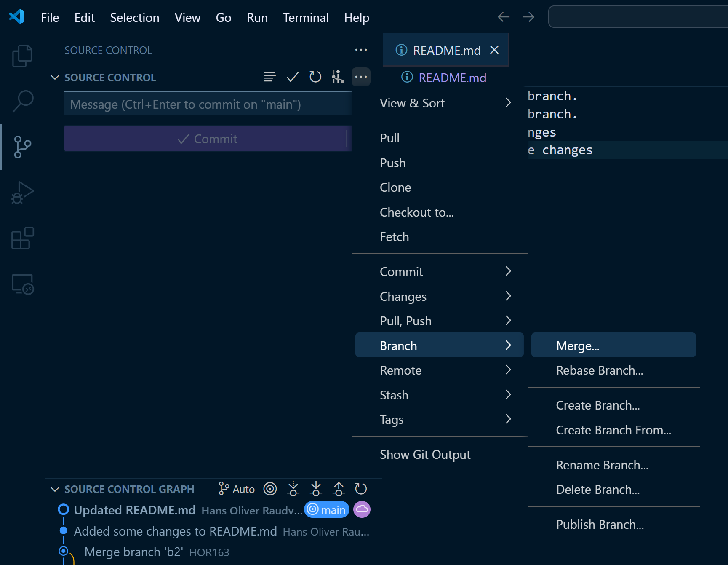Click the command center search box
The width and height of the screenshot is (728, 565).
point(638,17)
